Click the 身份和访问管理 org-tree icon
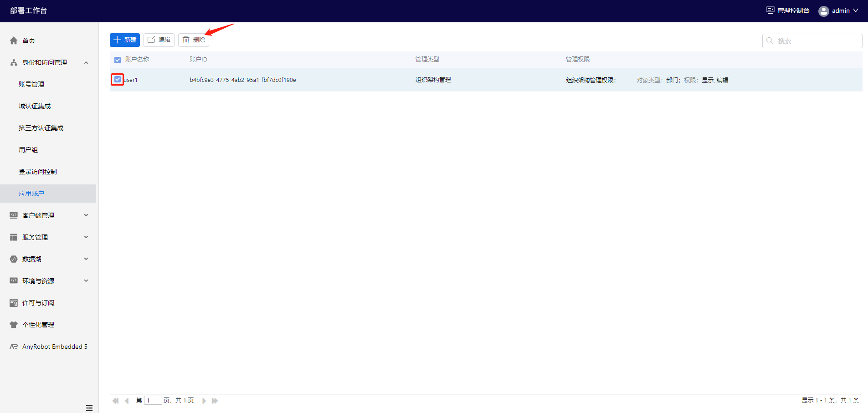 [x=14, y=62]
